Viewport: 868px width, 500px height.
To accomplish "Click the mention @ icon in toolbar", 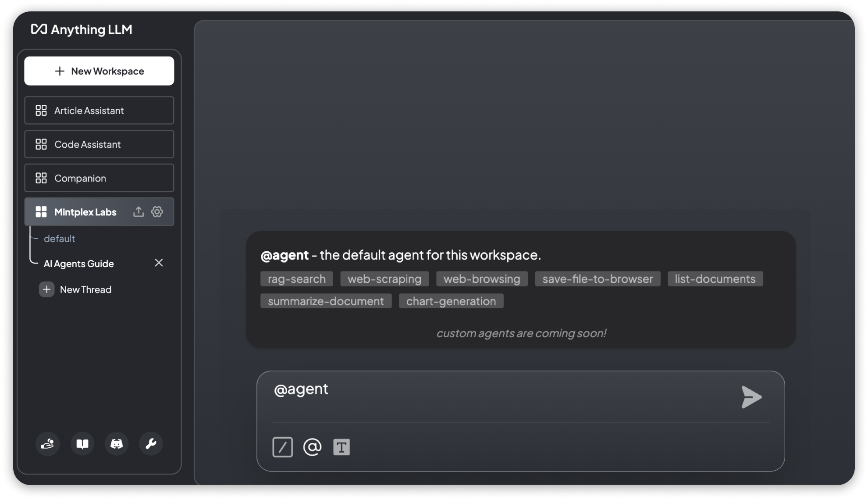I will 313,447.
